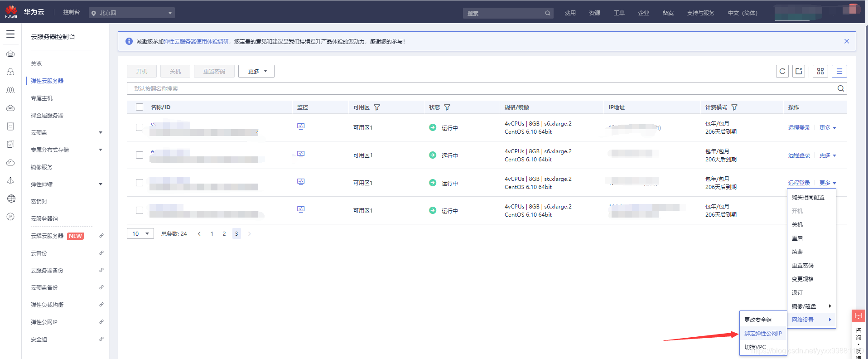Choose 重启 in the row actions menu

[x=811, y=238]
